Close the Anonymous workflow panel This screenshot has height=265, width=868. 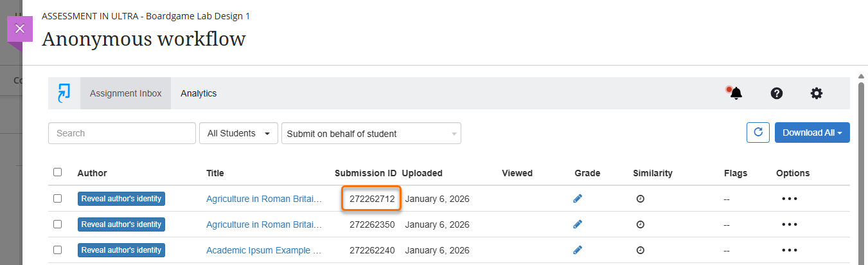click(x=19, y=29)
